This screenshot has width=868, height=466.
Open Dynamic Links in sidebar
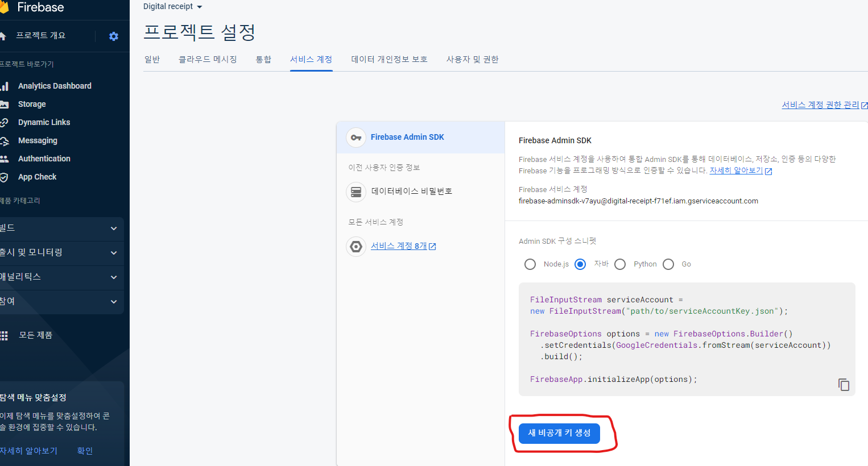coord(44,122)
